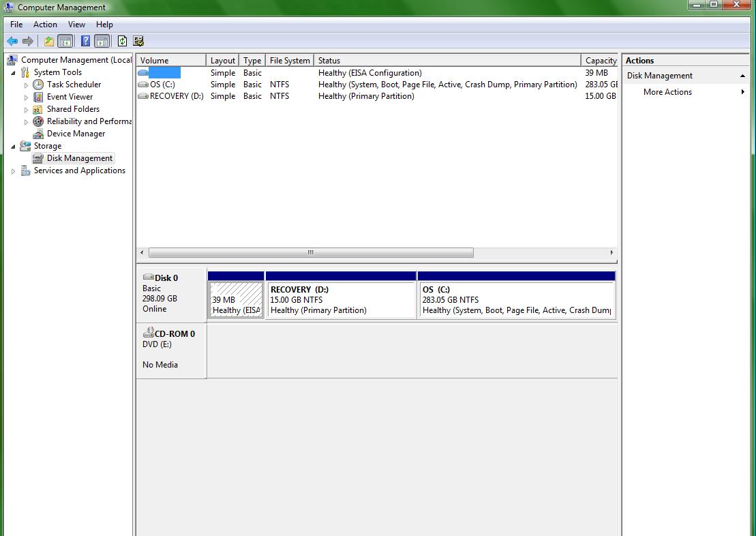
Task: Expand the Event Viewer node
Action: pyautogui.click(x=26, y=98)
